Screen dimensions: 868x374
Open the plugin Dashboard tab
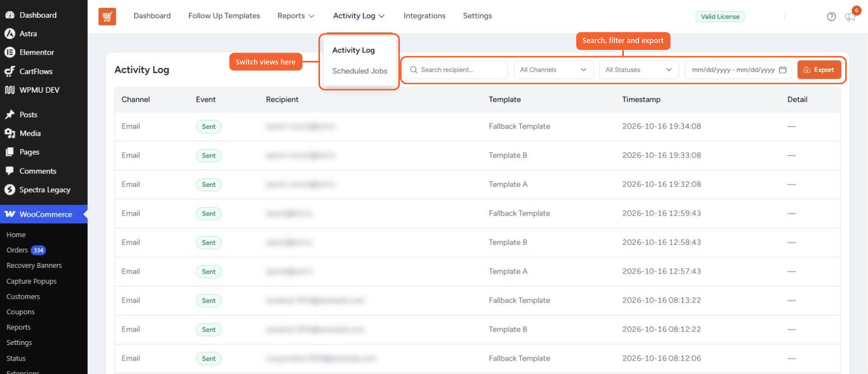[152, 16]
